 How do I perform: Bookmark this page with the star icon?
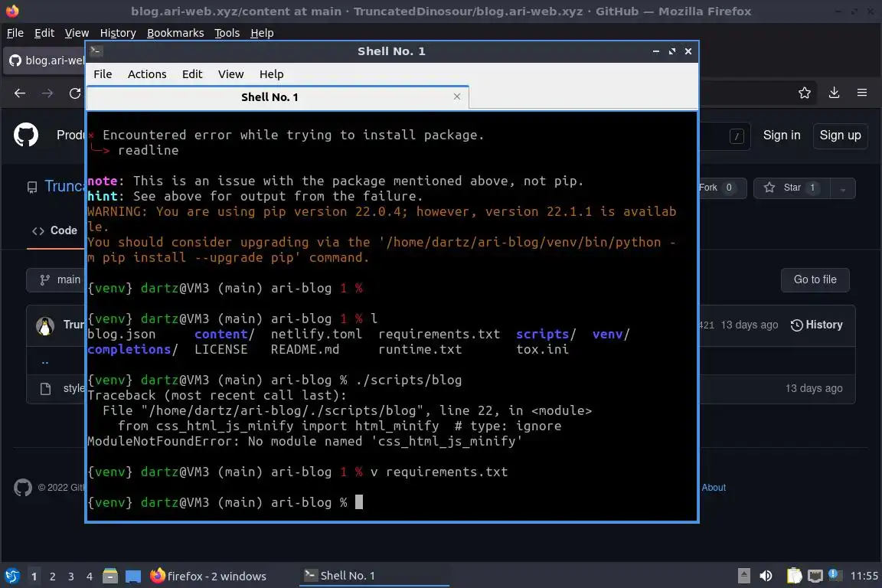coord(805,93)
